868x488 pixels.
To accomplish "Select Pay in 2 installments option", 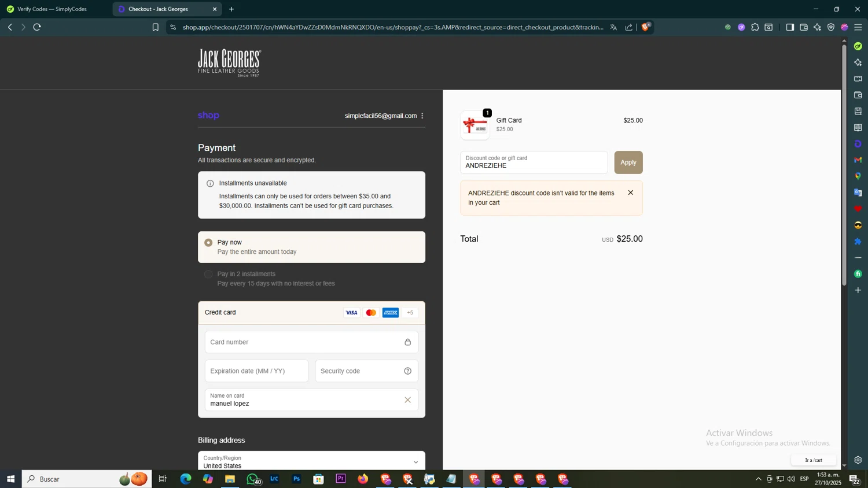I will (x=311, y=279).
